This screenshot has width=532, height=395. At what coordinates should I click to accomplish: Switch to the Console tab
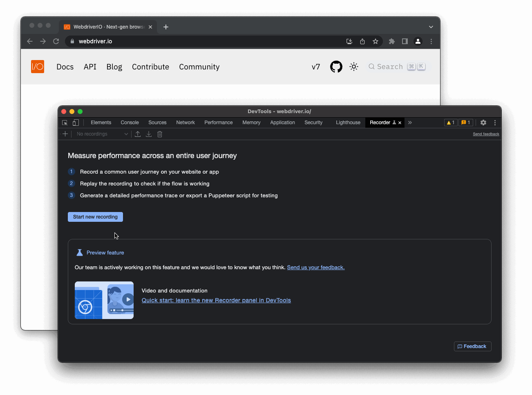coord(130,123)
